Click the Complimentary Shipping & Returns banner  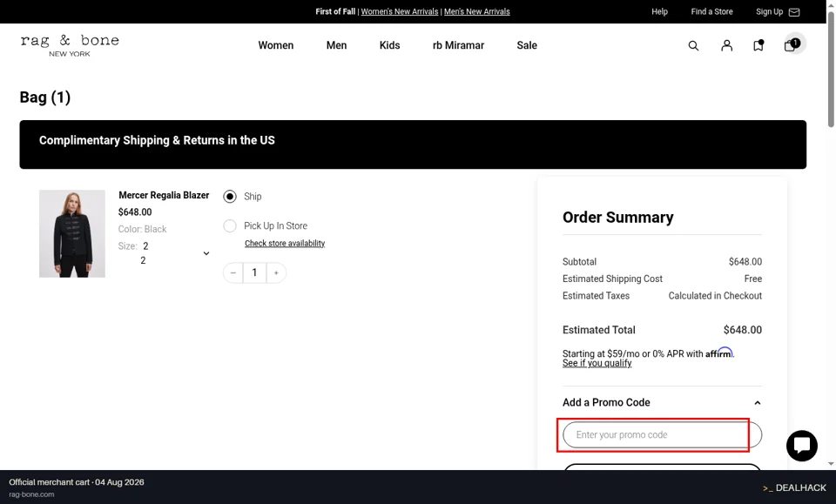pos(413,144)
